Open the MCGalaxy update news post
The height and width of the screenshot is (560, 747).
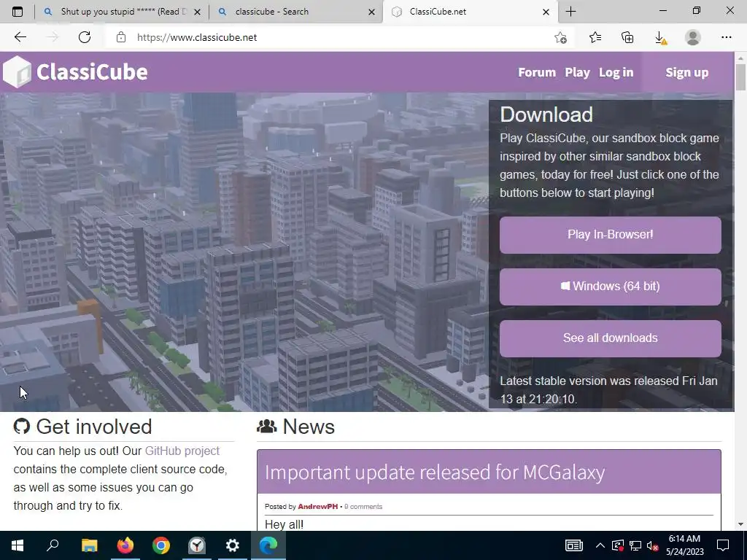[435, 472]
